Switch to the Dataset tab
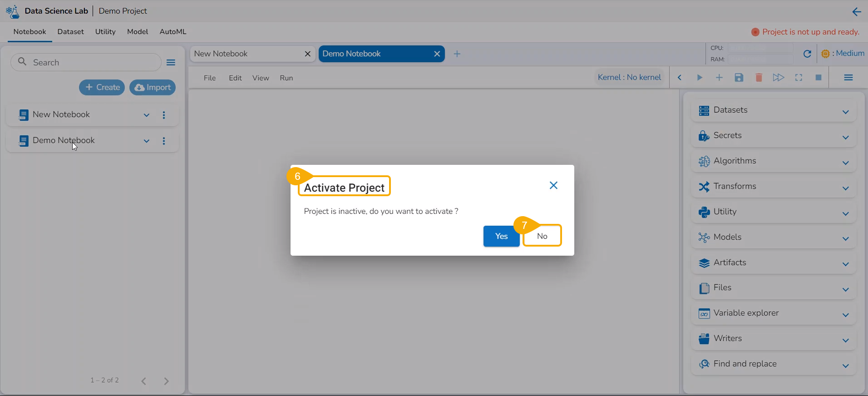The width and height of the screenshot is (868, 396). pos(70,32)
